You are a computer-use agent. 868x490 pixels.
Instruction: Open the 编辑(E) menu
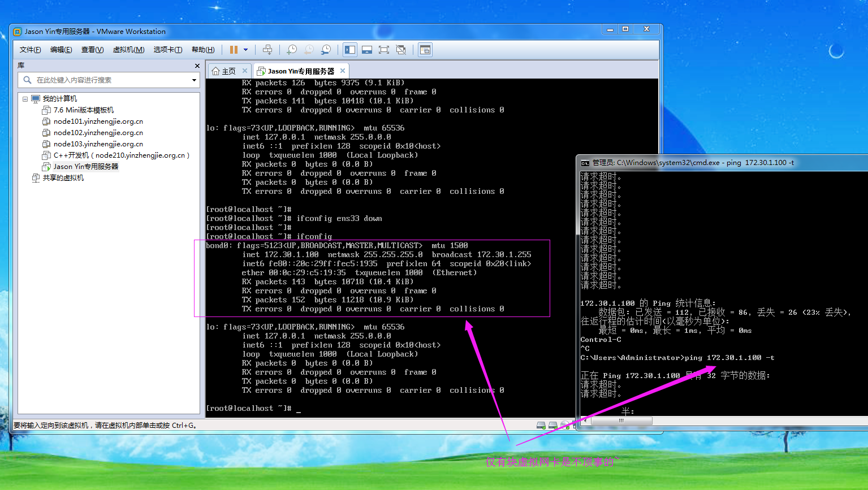[x=61, y=50]
